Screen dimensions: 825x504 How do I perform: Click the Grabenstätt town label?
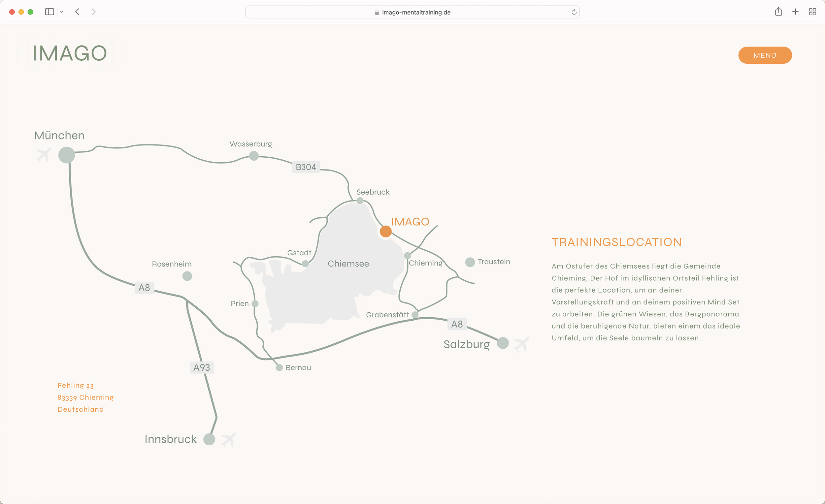pyautogui.click(x=387, y=315)
